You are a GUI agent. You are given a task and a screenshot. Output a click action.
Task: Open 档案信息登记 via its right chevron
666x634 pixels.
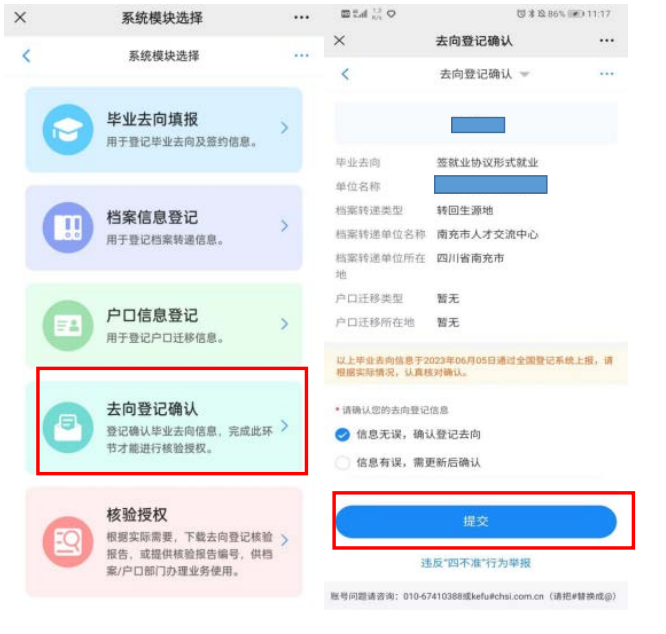tap(285, 226)
